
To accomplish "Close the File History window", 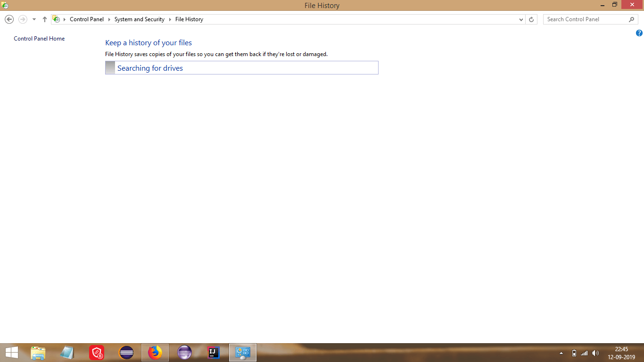I will [632, 5].
